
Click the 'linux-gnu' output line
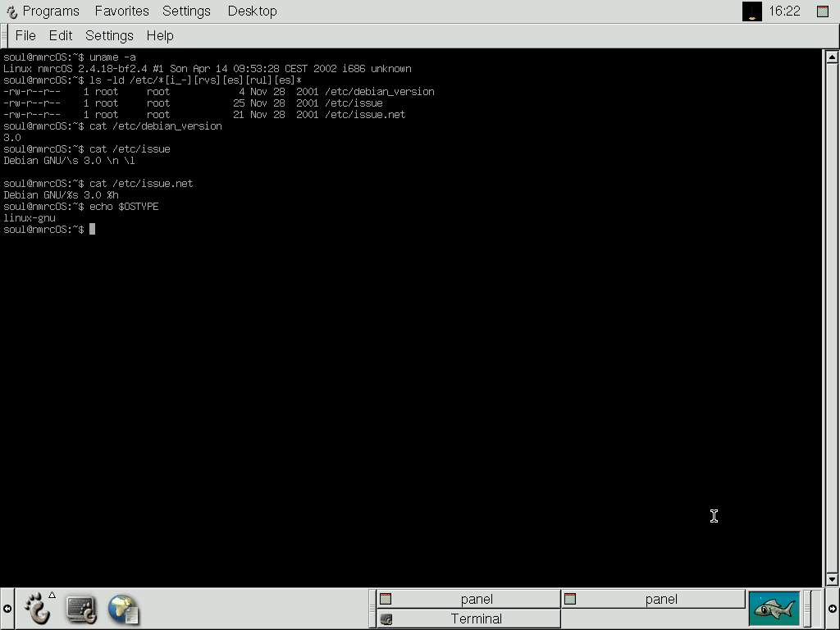coord(30,218)
